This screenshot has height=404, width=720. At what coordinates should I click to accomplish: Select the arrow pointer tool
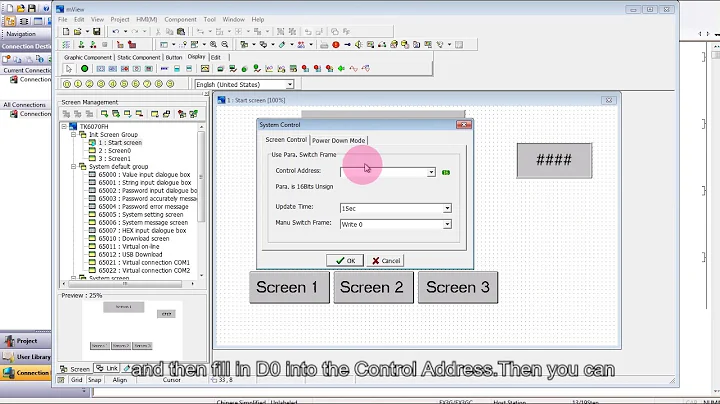(x=69, y=69)
